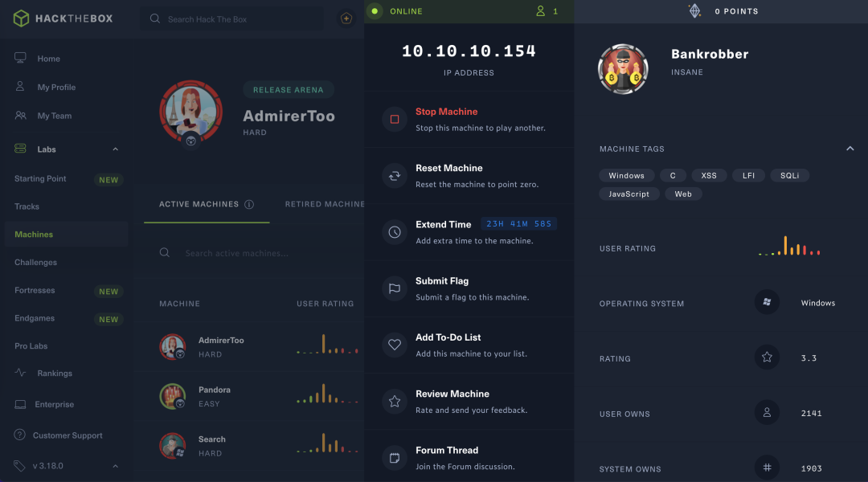Click the Release Arena badge

(288, 90)
